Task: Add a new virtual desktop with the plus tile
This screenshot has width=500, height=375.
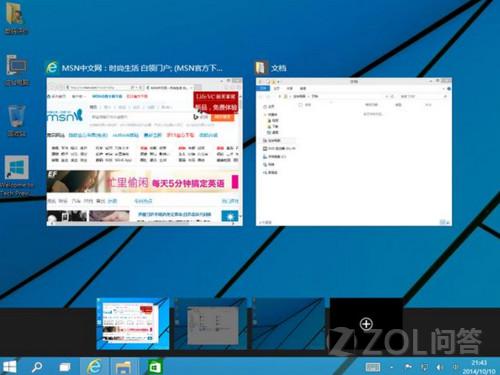Action: pyautogui.click(x=366, y=324)
